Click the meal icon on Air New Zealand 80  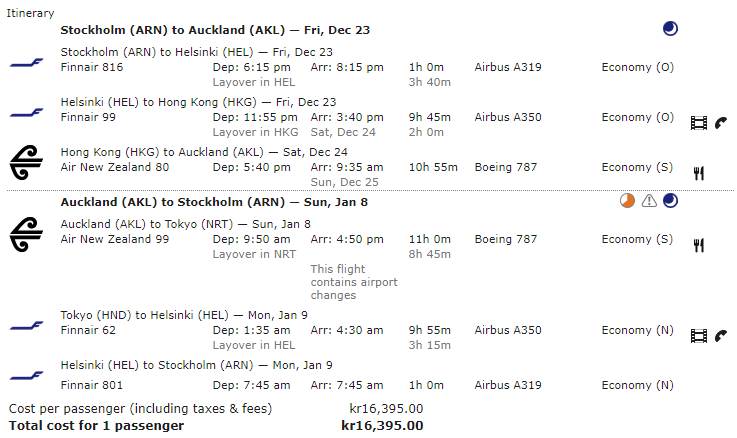click(699, 173)
